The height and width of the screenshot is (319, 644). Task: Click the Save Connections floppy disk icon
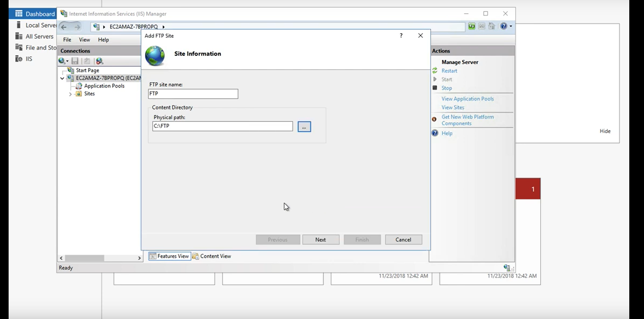pos(75,61)
